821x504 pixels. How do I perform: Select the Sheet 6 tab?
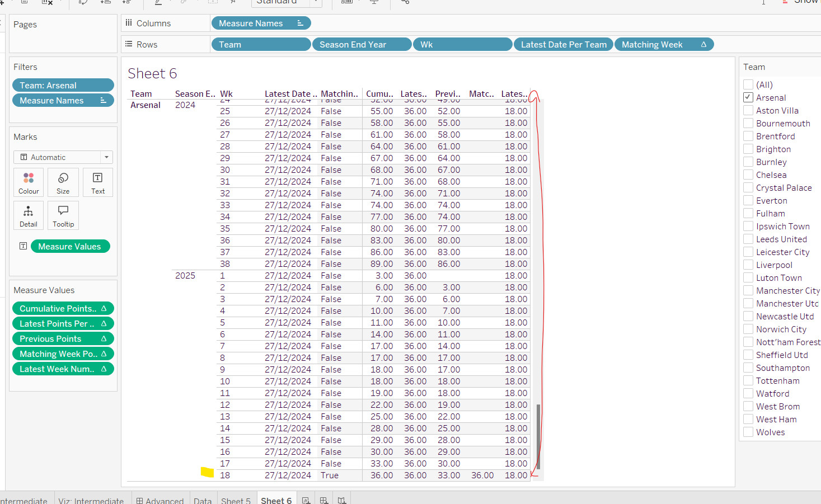pyautogui.click(x=276, y=500)
